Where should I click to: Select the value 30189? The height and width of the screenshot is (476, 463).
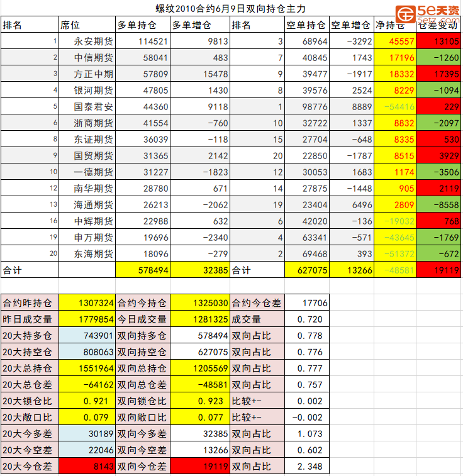(x=87, y=434)
